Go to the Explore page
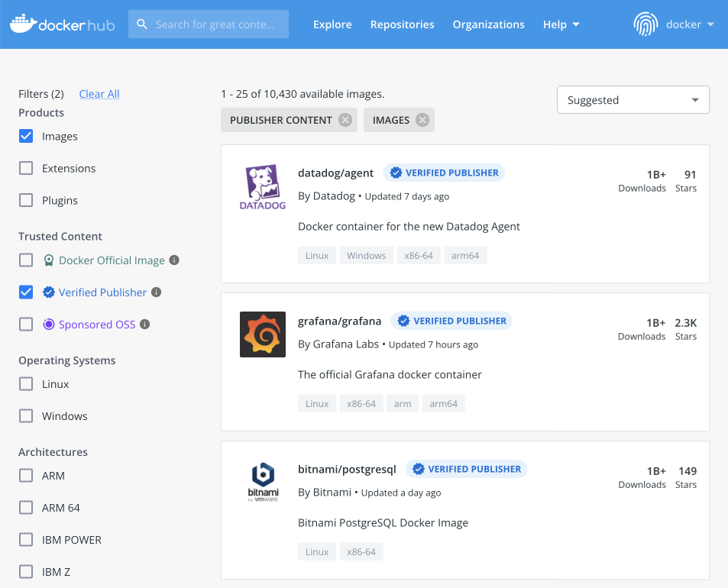Image resolution: width=728 pixels, height=588 pixels. pyautogui.click(x=332, y=24)
